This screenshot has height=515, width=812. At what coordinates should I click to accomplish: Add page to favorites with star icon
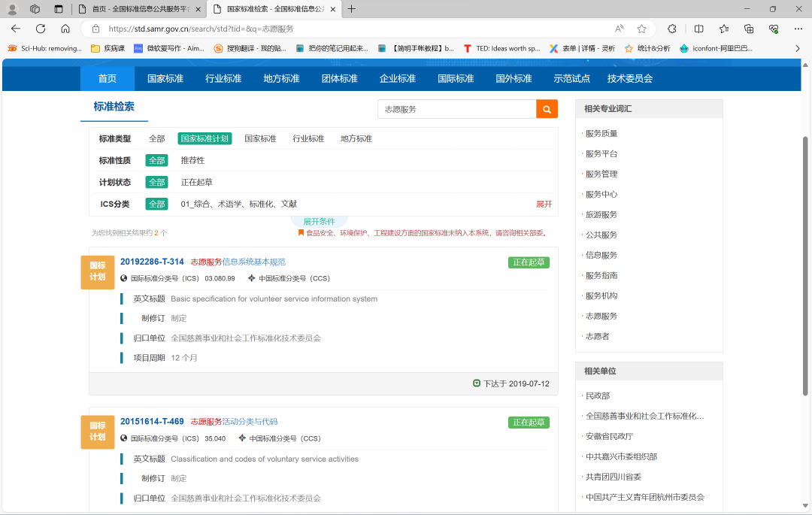(641, 29)
